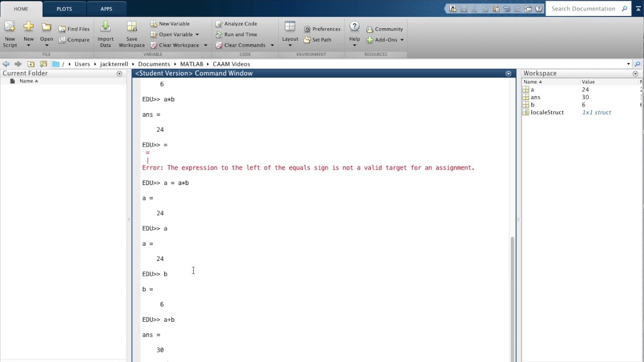Image resolution: width=644 pixels, height=362 pixels.
Task: Visit the Community link
Action: click(x=384, y=29)
